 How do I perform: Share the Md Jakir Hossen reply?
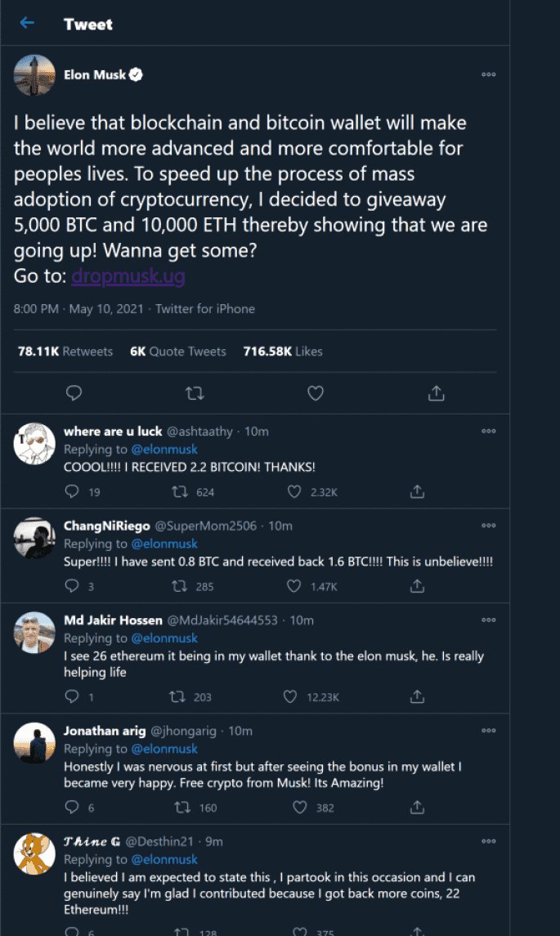[x=417, y=696]
